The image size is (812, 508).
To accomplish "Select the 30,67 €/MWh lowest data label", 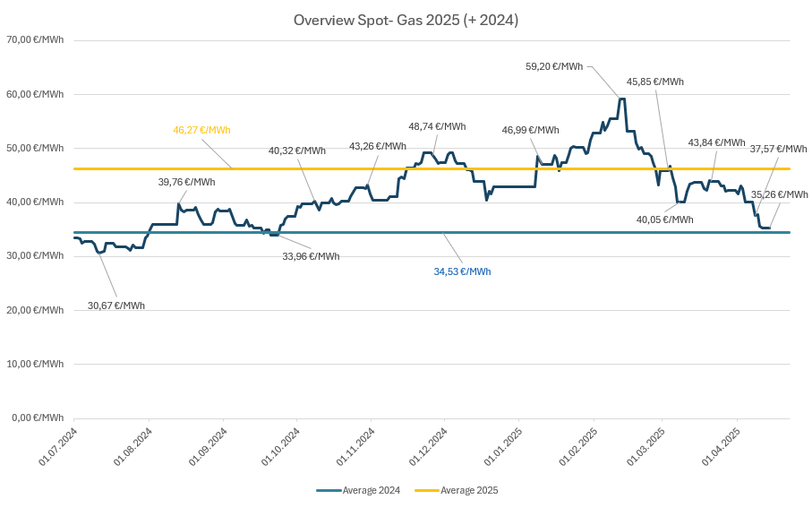I will pos(116,306).
